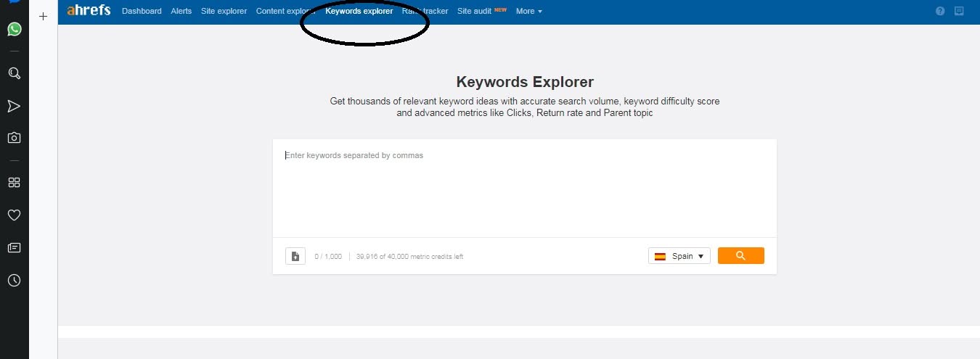
Task: Open Alerts page
Action: 181,11
